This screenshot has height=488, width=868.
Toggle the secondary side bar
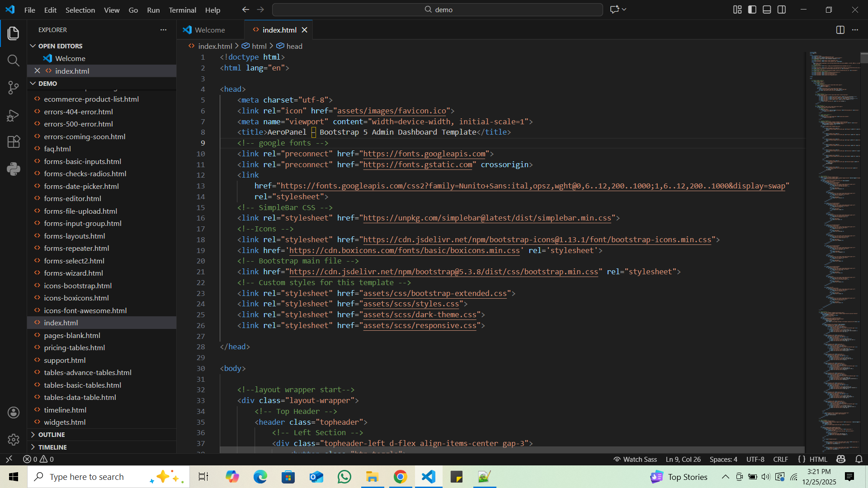pyautogui.click(x=782, y=9)
